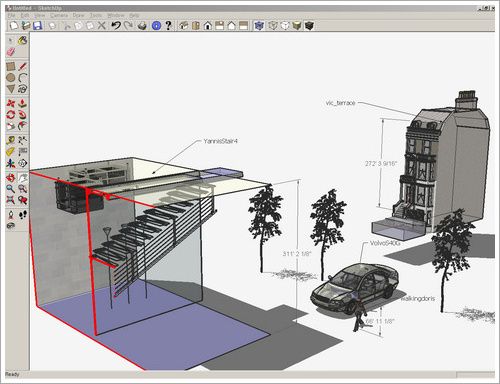Switch to Iso view

[x=183, y=25]
